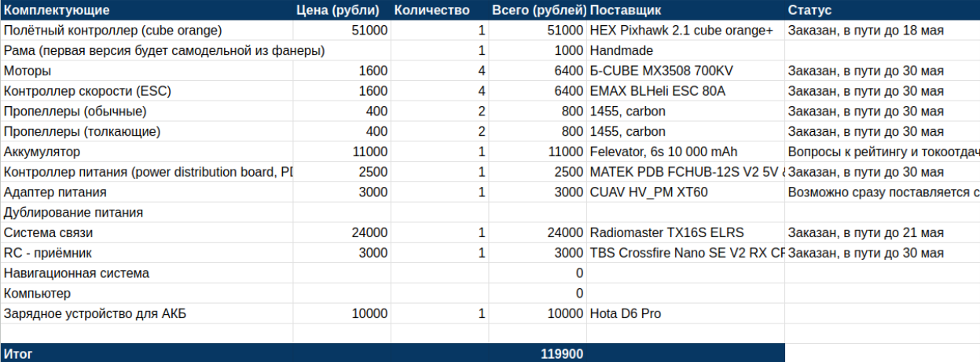
Task: Click 'MATEK PDB FCHUB-12S V2 5V' cell
Action: (x=685, y=172)
